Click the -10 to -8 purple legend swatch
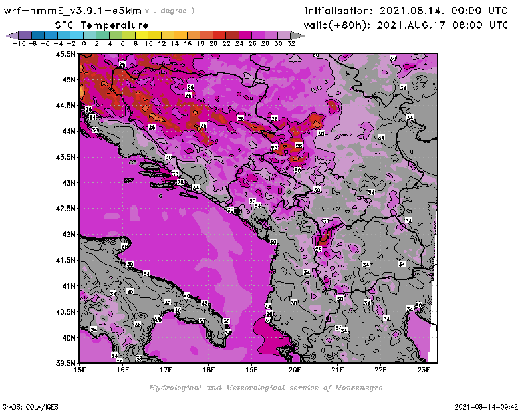This screenshot has width=532, height=411. tap(25, 35)
